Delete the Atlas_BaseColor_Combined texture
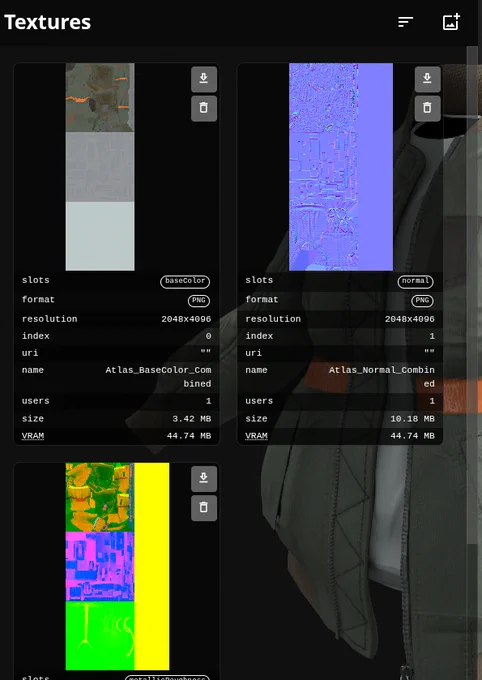The image size is (482, 680). (x=204, y=108)
